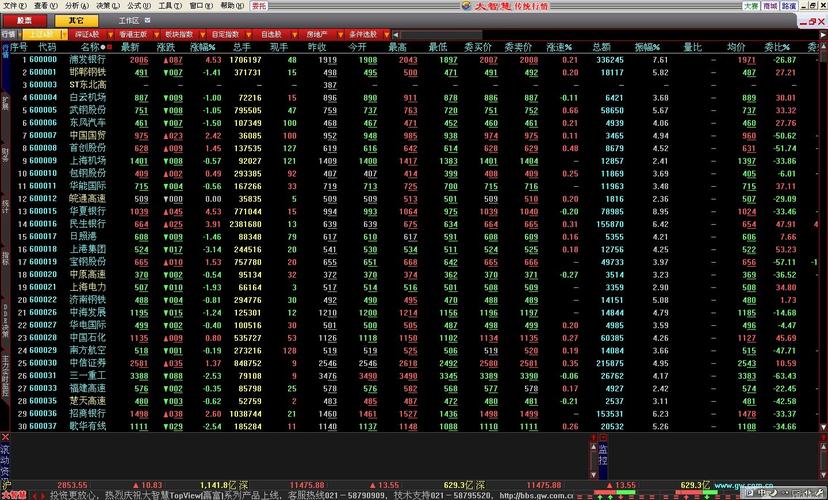The width and height of the screenshot is (828, 500).
Task: Click the 大智慧 logo icon in title bar
Action: click(x=467, y=6)
